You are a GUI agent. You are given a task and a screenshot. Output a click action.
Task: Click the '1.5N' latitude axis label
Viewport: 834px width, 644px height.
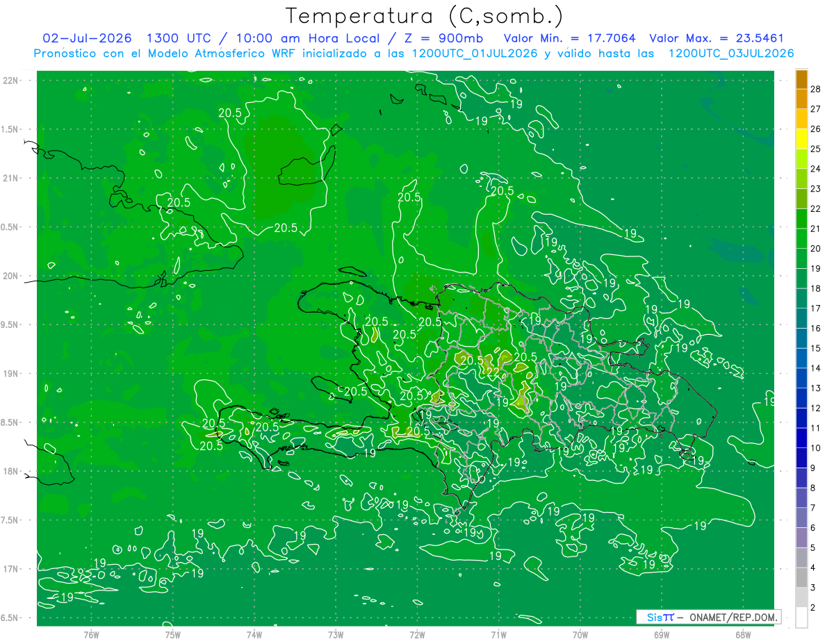click(x=10, y=129)
